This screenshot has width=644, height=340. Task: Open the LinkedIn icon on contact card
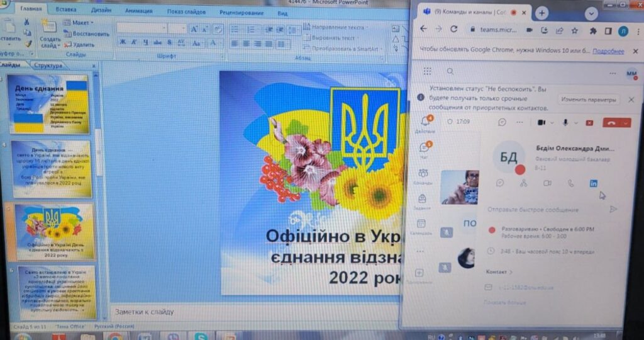593,183
